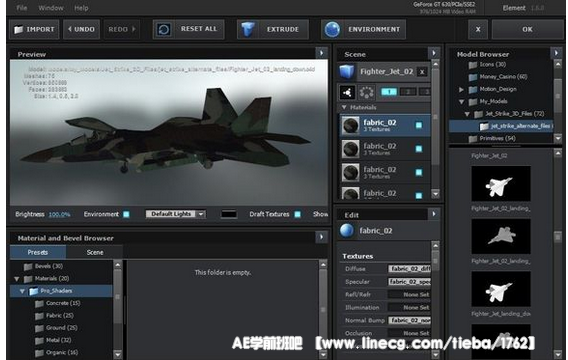
Task: Select the Bevels (30) folder
Action: pos(43,266)
